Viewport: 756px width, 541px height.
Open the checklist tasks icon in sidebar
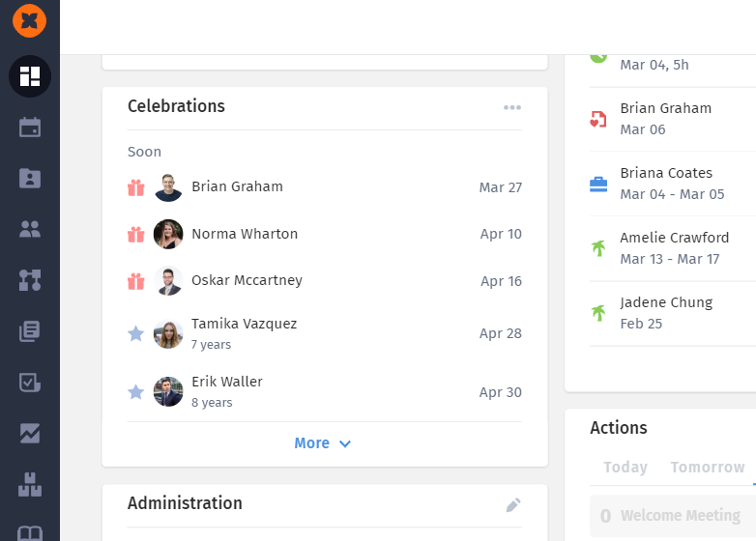30,382
